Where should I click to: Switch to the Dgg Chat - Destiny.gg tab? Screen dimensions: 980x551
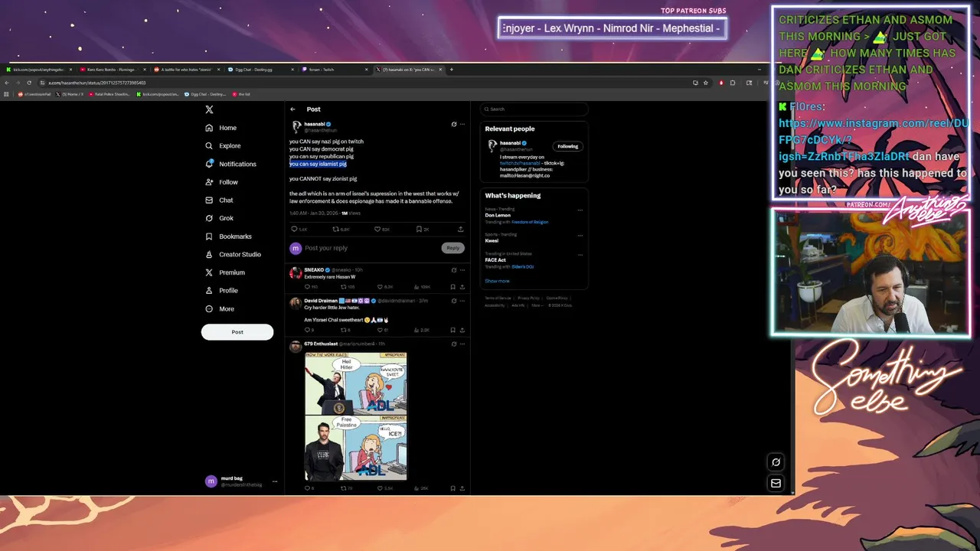(260, 70)
